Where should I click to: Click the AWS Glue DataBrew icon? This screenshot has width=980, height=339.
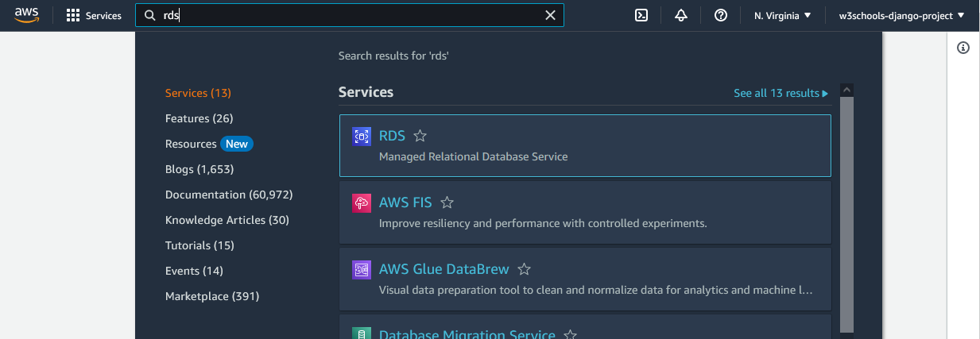362,270
